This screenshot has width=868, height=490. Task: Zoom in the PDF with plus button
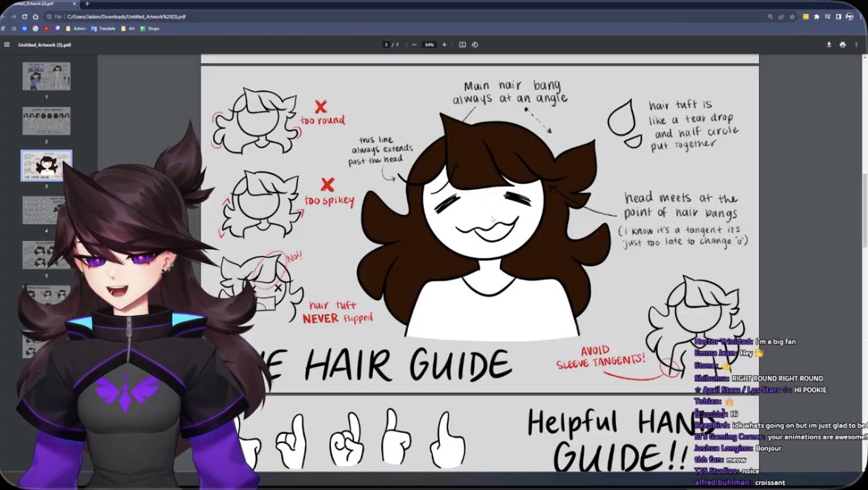(444, 44)
